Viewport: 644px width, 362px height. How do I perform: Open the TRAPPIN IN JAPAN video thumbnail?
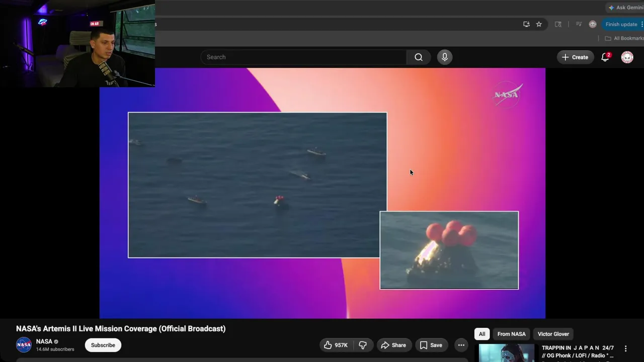pos(507,353)
